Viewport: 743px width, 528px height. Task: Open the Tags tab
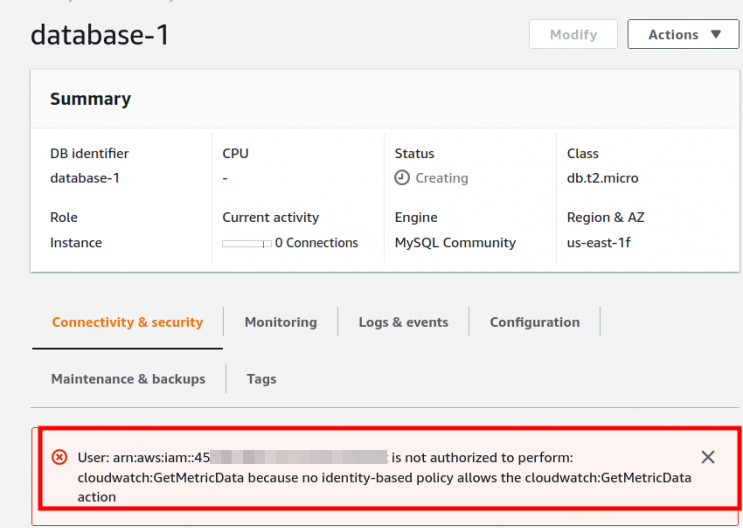coord(261,379)
